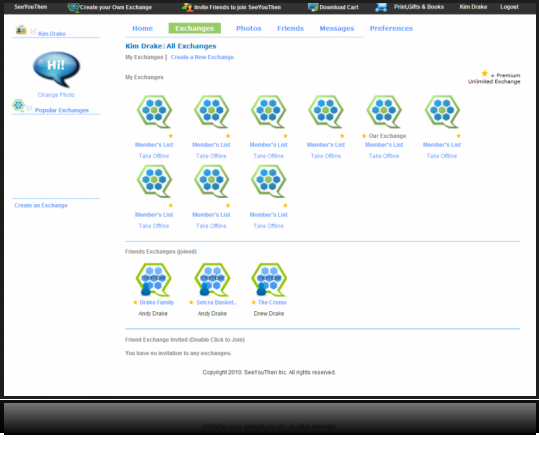Click the SeeYouThen logo link
Image resolution: width=539 pixels, height=470 pixels.
point(31,7)
